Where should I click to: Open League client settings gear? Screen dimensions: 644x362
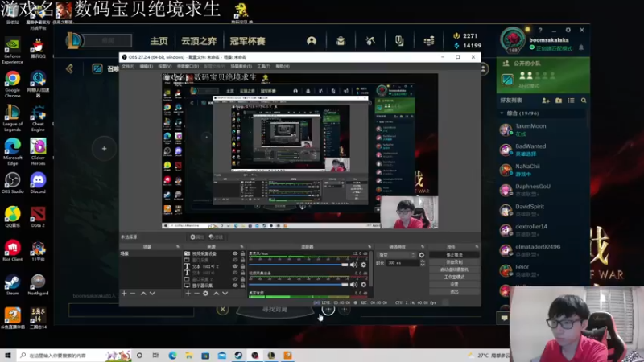pyautogui.click(x=568, y=30)
